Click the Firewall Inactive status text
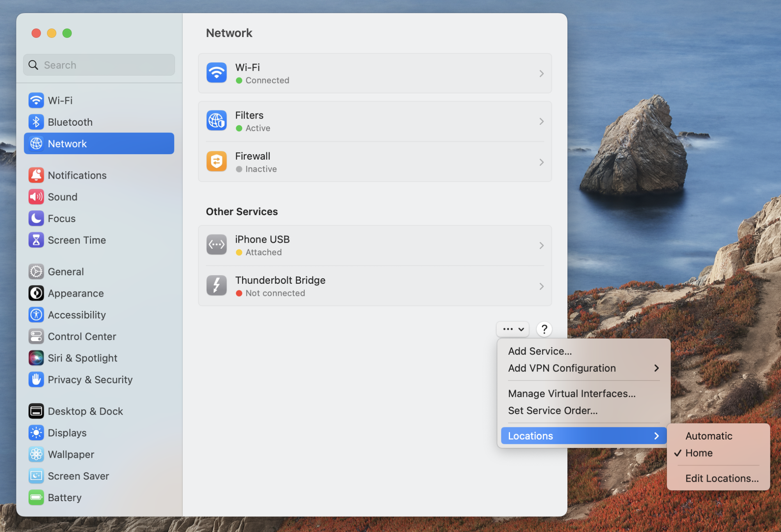The image size is (781, 532). pos(261,169)
